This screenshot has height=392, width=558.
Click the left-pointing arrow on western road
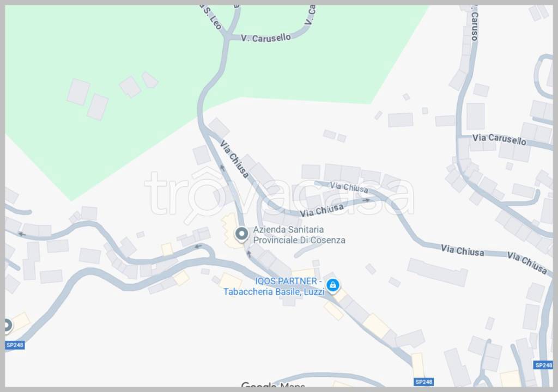click(x=22, y=234)
